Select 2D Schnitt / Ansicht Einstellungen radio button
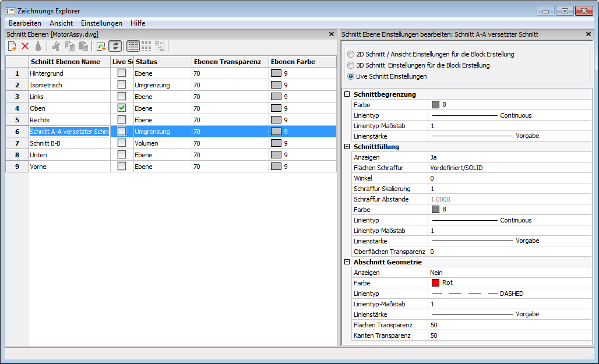The width and height of the screenshot is (599, 364). pos(351,54)
